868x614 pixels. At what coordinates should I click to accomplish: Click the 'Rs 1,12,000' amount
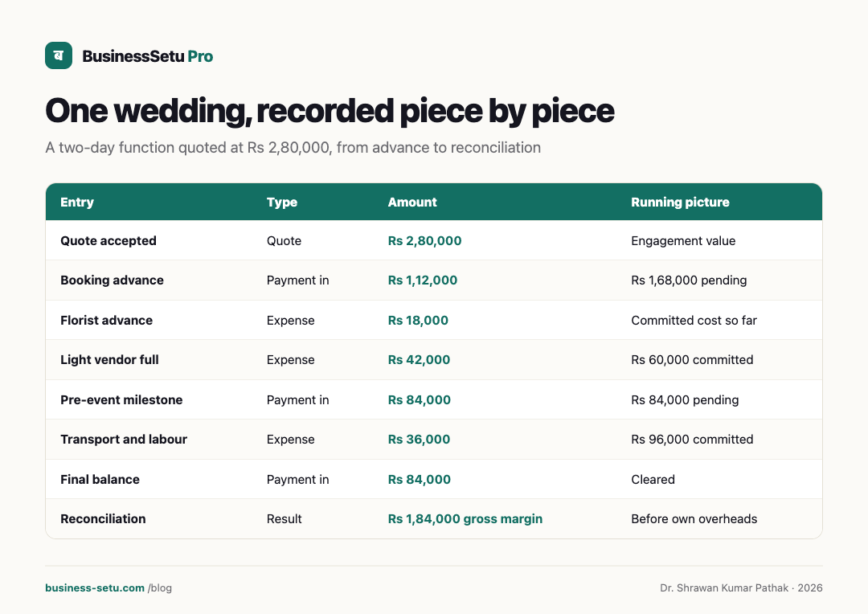pyautogui.click(x=423, y=280)
